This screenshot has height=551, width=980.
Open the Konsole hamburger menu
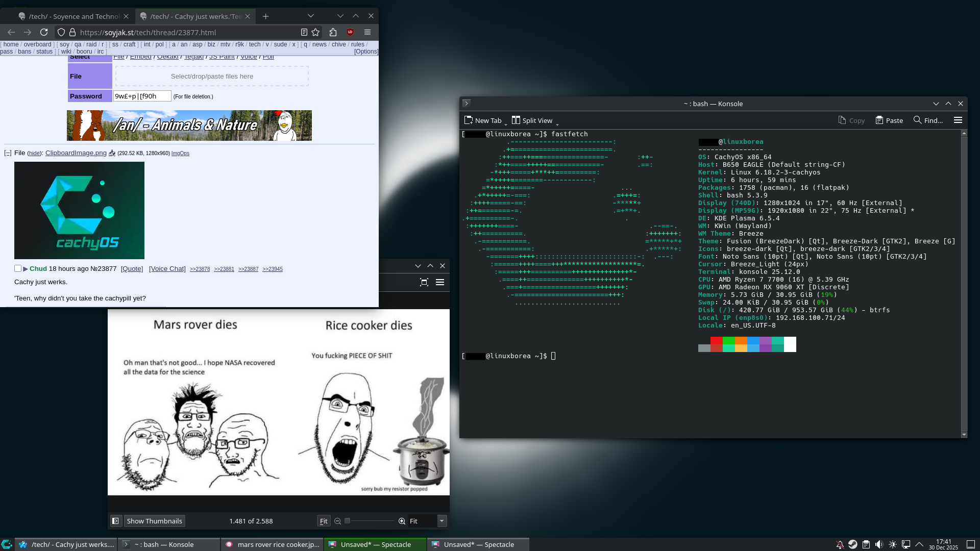tap(958, 120)
